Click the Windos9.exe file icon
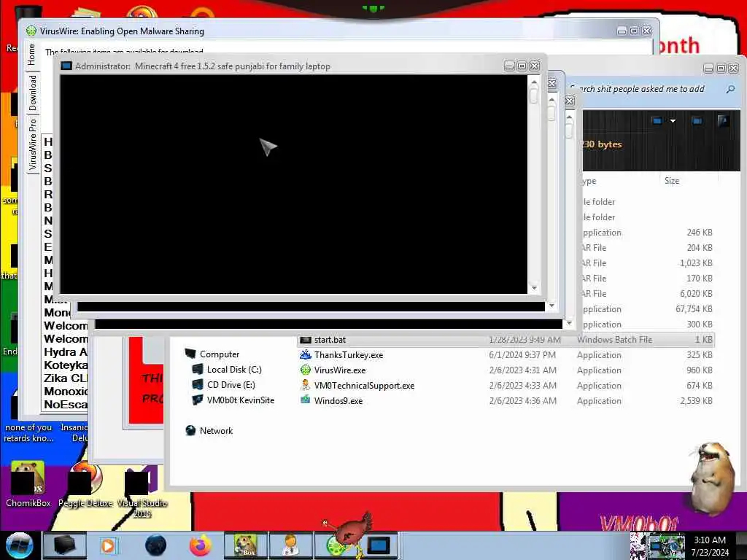747x560 pixels. pos(306,400)
